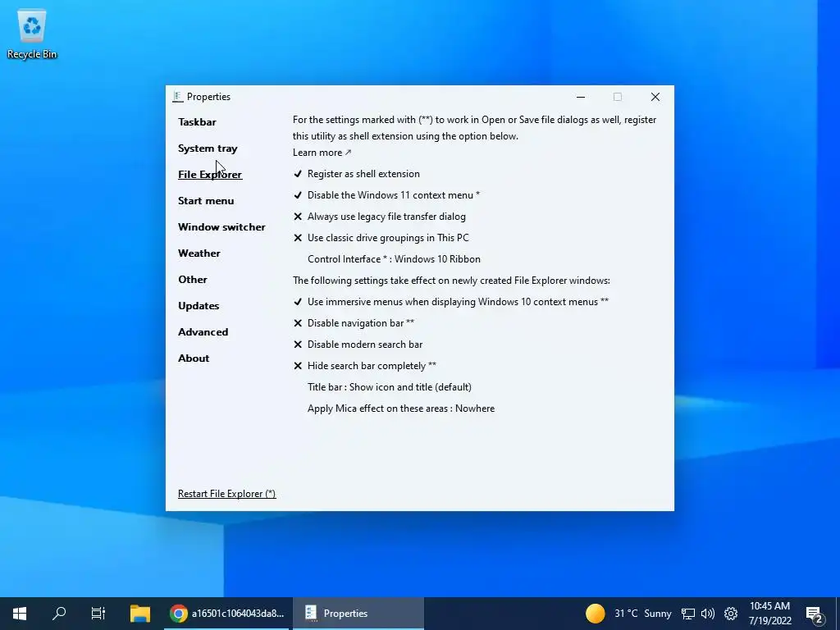Open the Start menu section
The image size is (840, 630).
tap(206, 201)
